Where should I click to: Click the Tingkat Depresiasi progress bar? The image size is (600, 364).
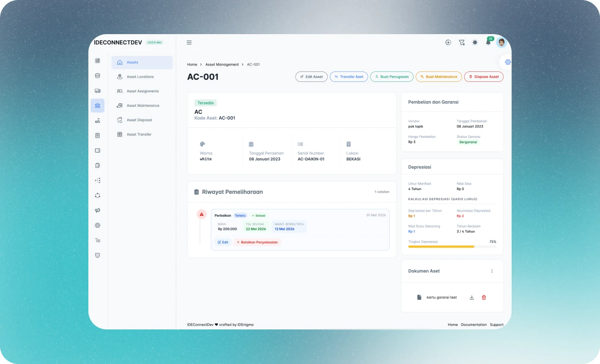coord(452,247)
